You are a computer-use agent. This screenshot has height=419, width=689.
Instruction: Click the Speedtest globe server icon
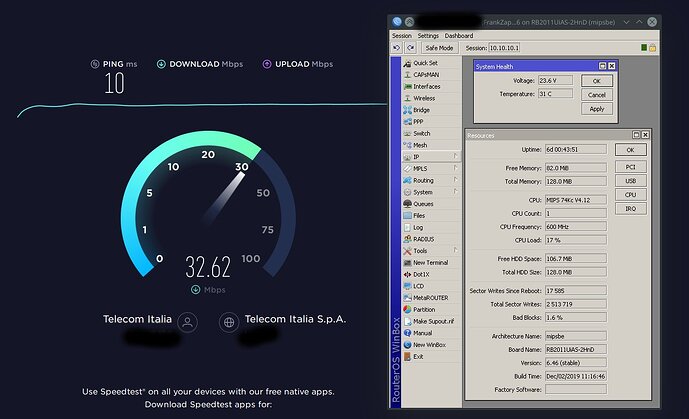coord(229,322)
